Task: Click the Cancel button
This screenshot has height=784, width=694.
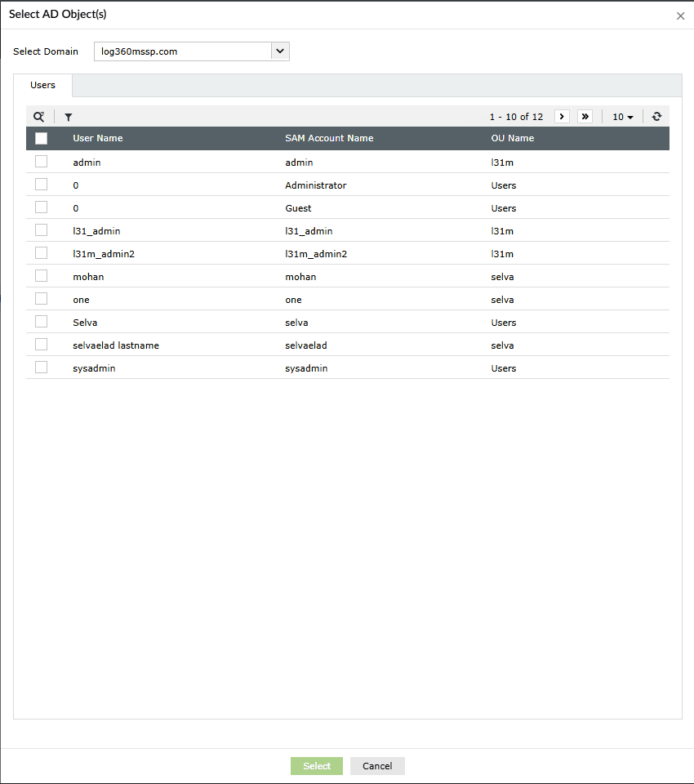Action: pyautogui.click(x=377, y=766)
